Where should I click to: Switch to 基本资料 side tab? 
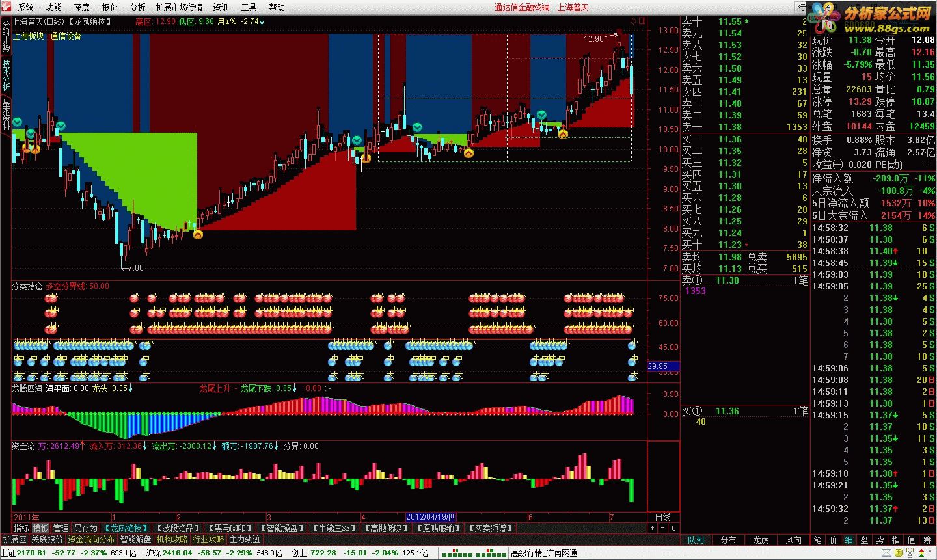pos(5,114)
